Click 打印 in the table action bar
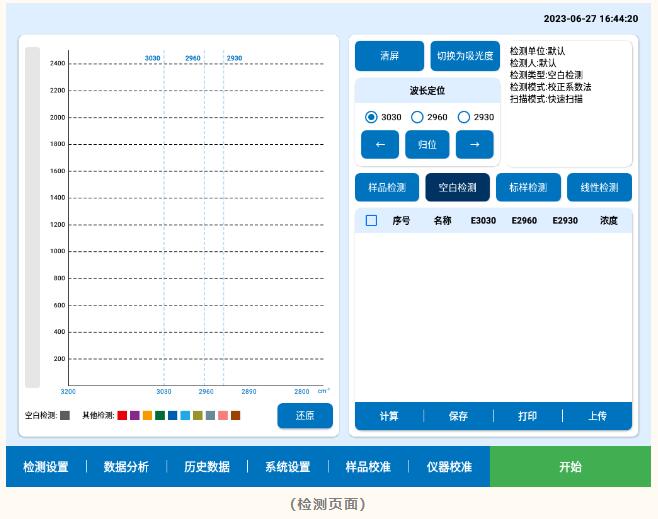 [x=527, y=416]
